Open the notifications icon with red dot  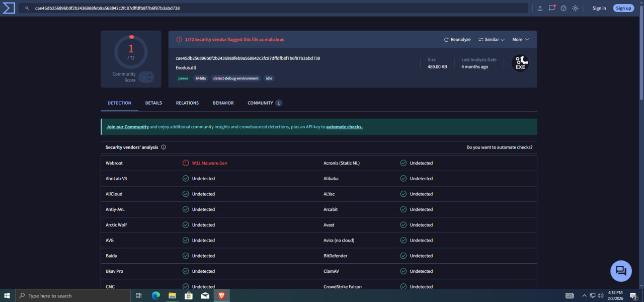(552, 8)
